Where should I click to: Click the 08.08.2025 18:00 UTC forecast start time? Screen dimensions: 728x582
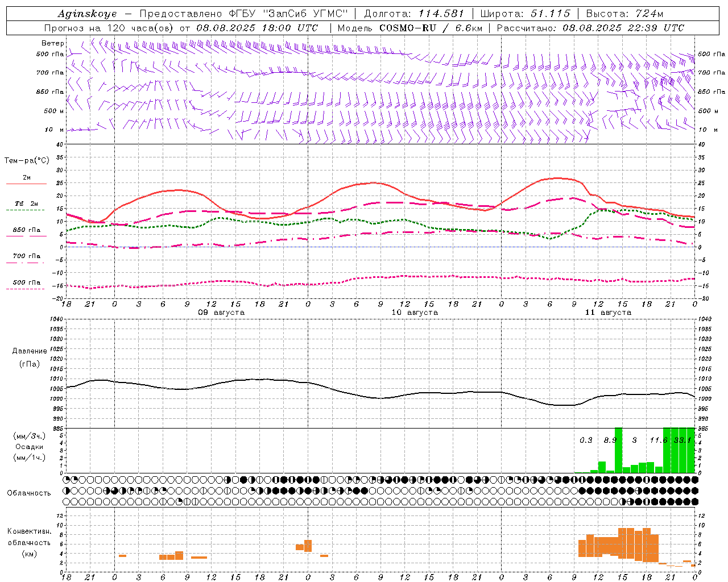click(257, 28)
